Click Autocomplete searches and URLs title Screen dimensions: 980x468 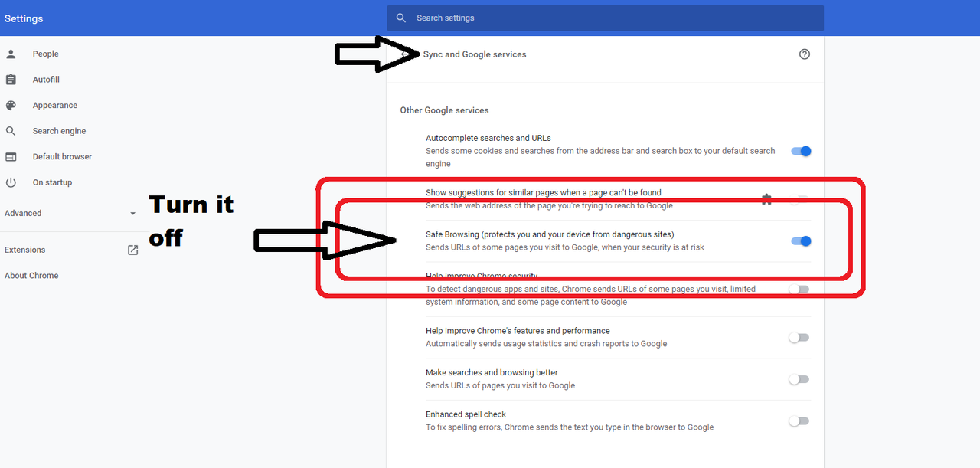point(488,138)
